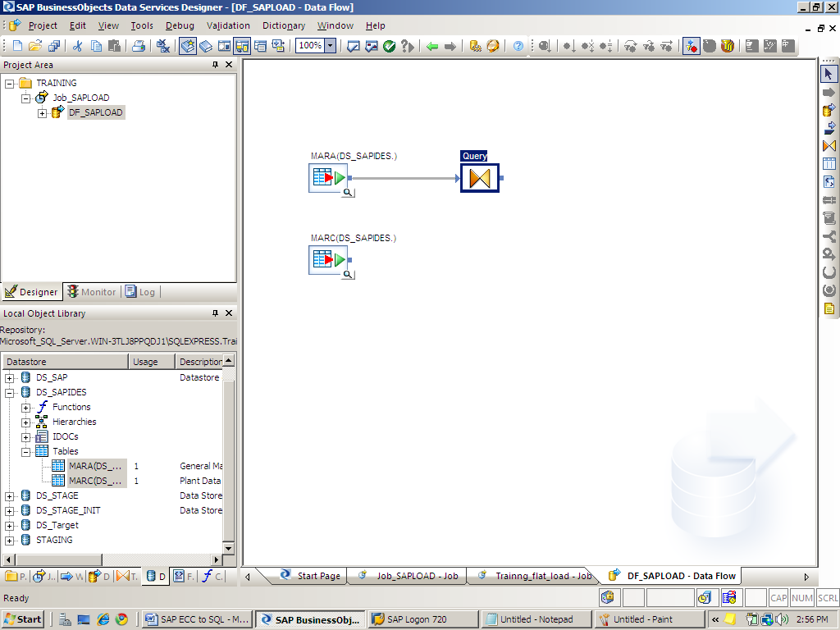Click the Close all windows toolbar icon
This screenshot has height=630, width=840.
coord(163,46)
